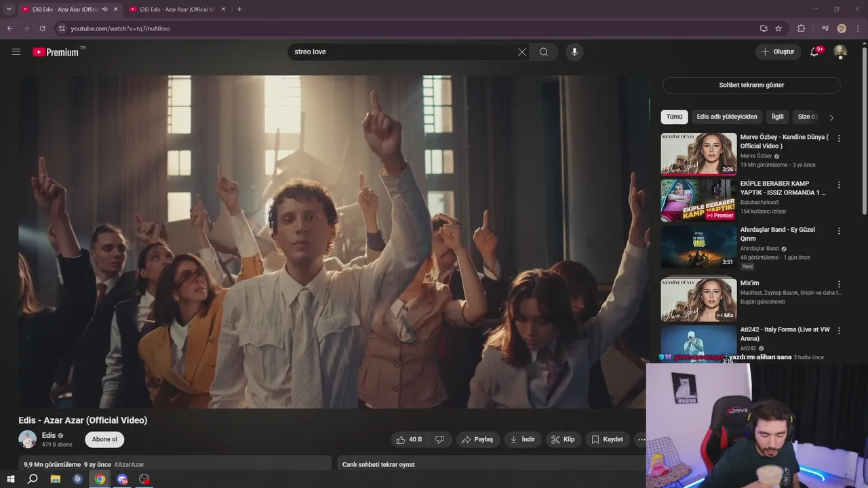Open Discord from the taskbar

click(122, 479)
